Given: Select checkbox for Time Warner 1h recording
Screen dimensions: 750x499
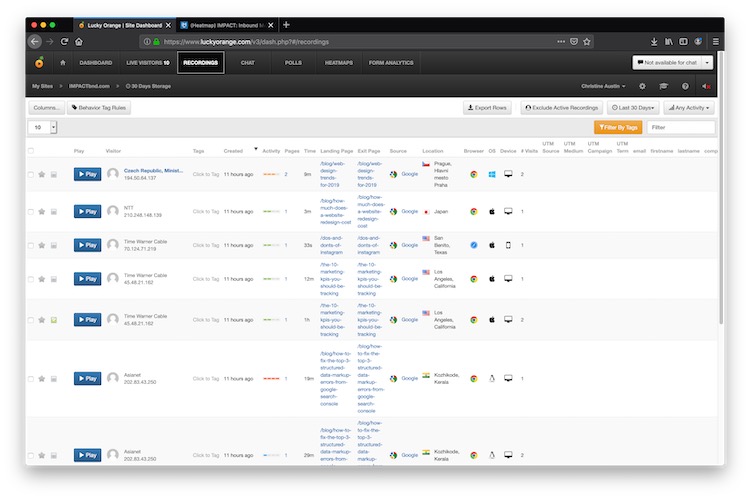Looking at the screenshot, I should [x=31, y=320].
